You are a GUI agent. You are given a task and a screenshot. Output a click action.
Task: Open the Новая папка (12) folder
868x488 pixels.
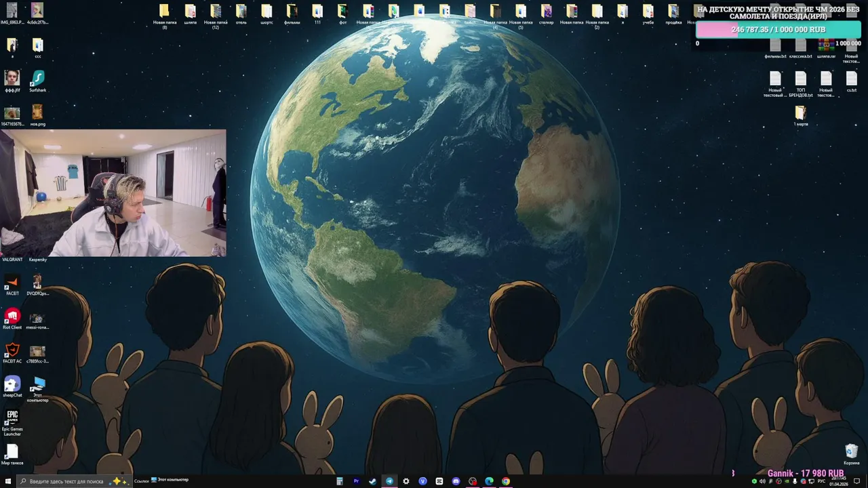(x=216, y=16)
